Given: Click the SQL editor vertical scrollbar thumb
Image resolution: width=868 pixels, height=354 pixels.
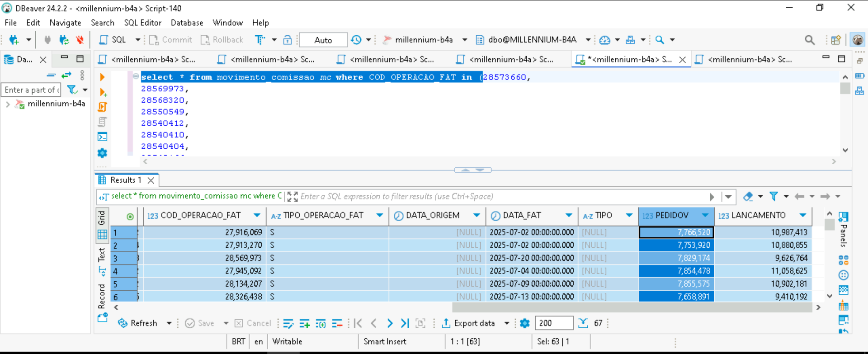Looking at the screenshot, I should (845, 88).
